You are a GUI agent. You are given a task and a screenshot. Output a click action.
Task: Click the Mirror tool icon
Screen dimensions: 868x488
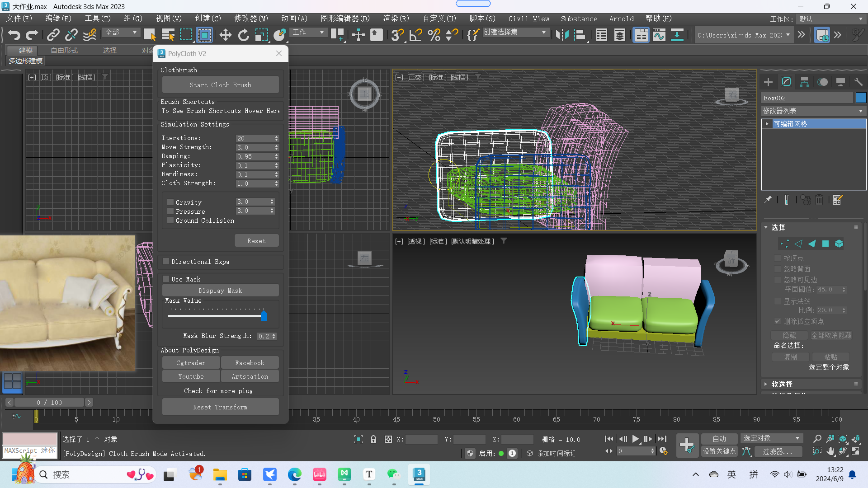(562, 35)
